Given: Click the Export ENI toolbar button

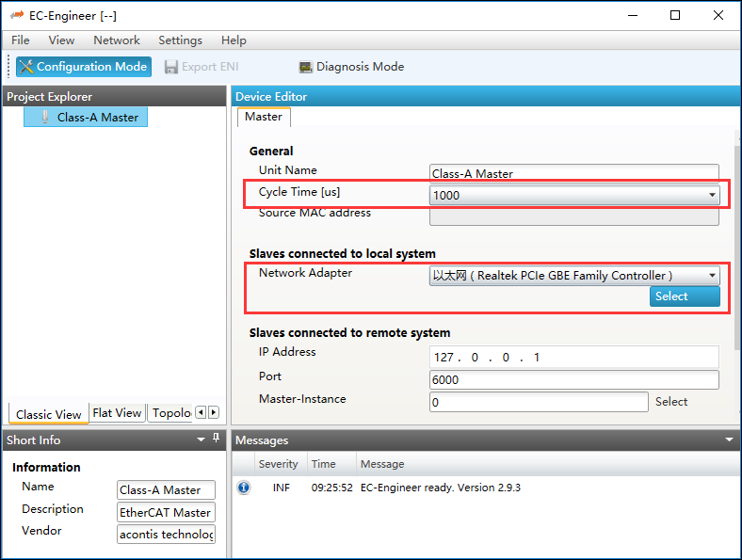Looking at the screenshot, I should [201, 67].
